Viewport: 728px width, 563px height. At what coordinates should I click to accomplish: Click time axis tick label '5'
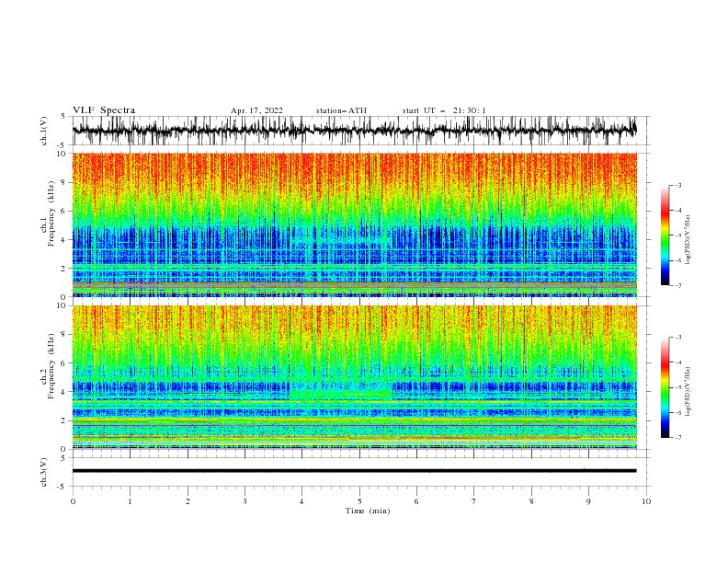359,501
